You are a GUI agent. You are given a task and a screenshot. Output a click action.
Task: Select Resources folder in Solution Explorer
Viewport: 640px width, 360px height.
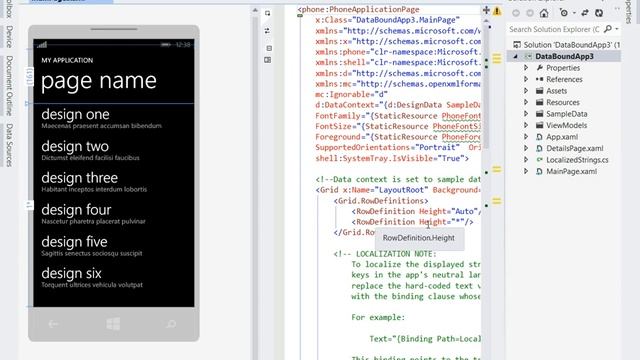[563, 102]
